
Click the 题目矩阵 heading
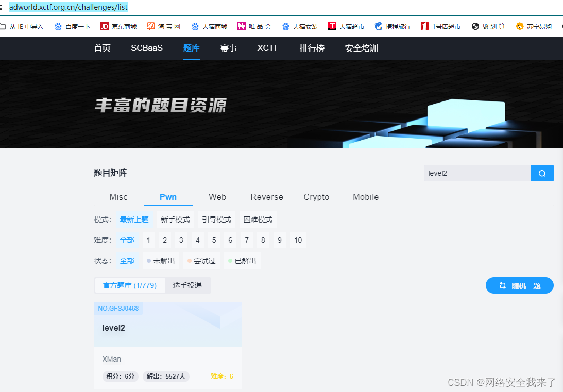tap(111, 173)
